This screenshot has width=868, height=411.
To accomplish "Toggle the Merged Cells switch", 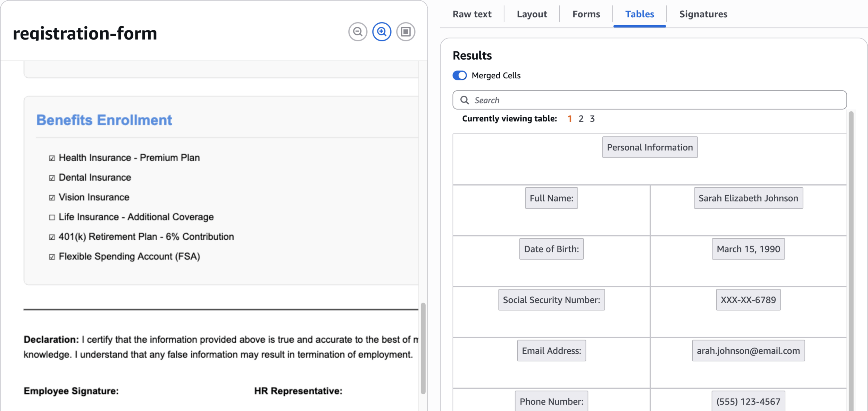I will click(x=460, y=76).
